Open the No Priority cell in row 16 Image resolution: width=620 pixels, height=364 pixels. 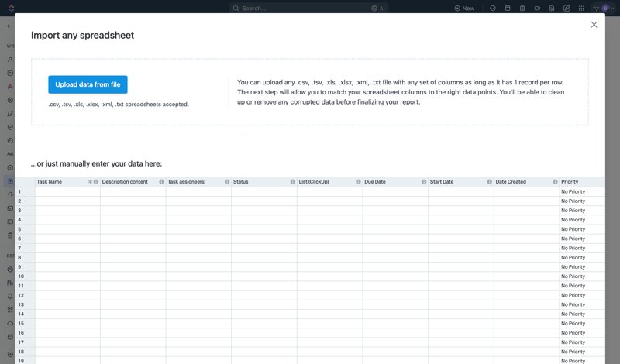tap(582, 333)
